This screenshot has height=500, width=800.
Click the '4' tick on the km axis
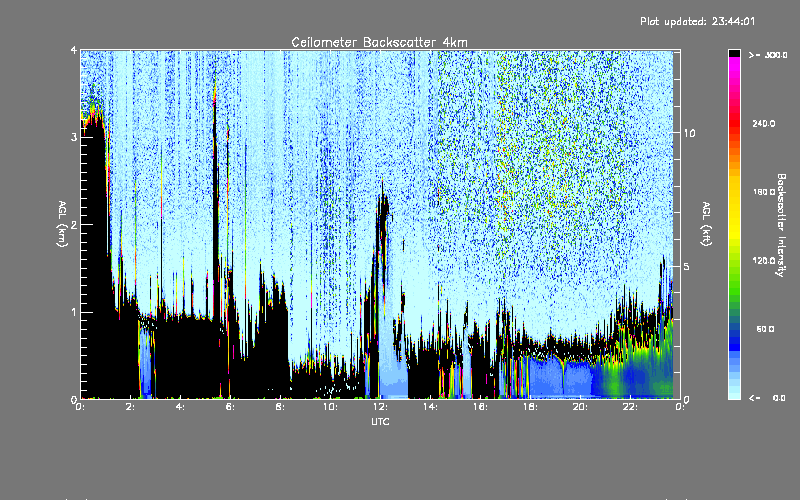(73, 51)
